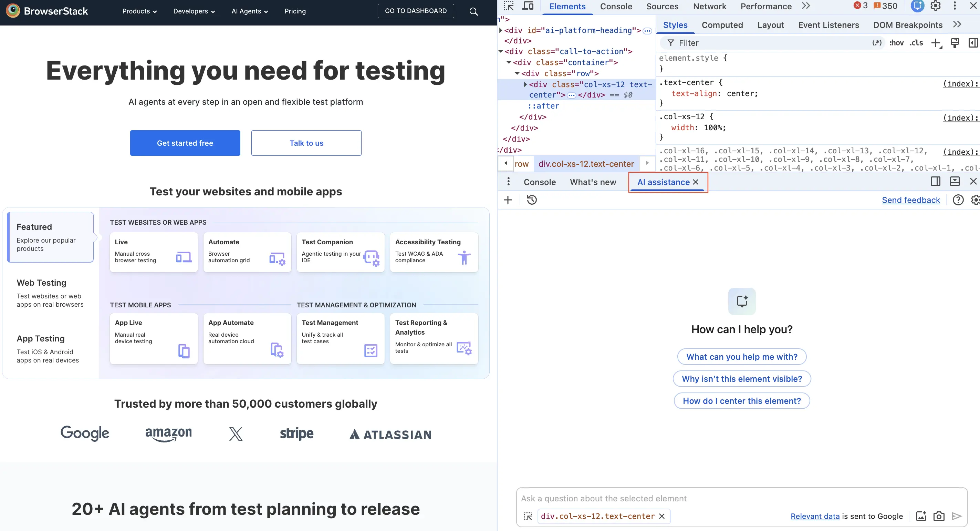The image size is (980, 531).
Task: Expand the AI Agents dropdown menu
Action: pyautogui.click(x=250, y=11)
